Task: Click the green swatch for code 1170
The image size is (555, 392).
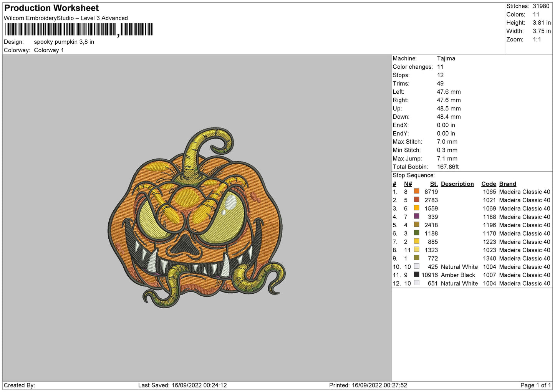Action: coord(416,233)
